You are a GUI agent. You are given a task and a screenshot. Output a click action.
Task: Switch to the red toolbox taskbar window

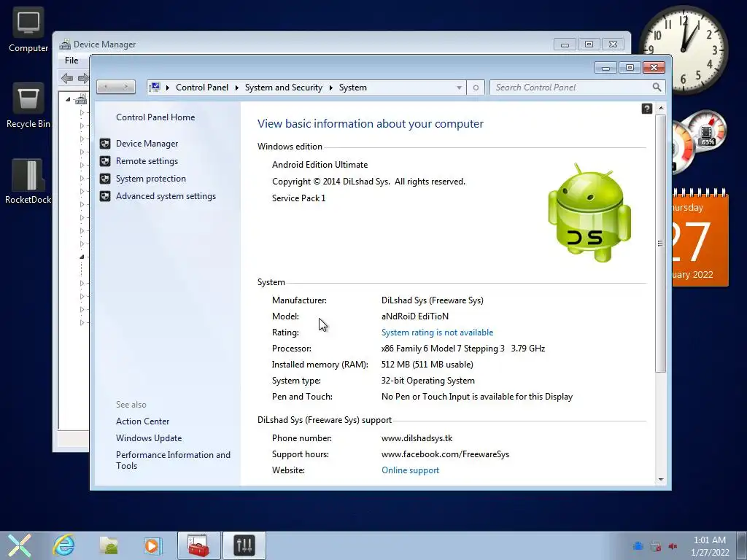tap(198, 545)
